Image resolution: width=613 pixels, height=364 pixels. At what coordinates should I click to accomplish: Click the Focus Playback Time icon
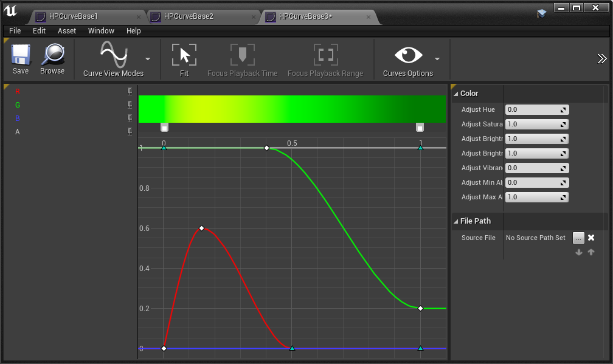coord(243,55)
